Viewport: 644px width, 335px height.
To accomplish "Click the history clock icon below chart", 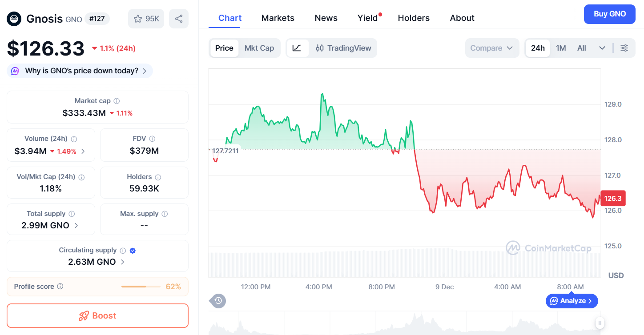I will 218,301.
